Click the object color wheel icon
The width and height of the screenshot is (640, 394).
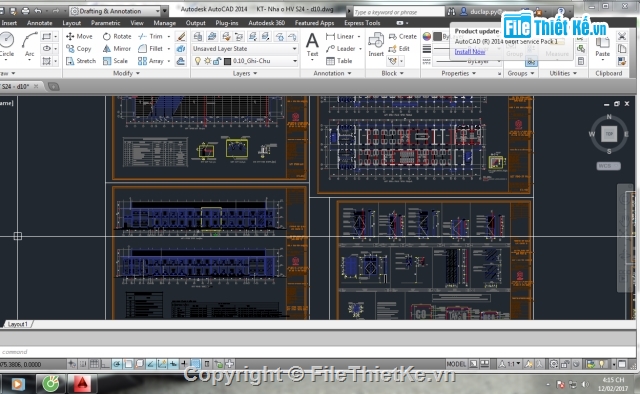tap(427, 37)
